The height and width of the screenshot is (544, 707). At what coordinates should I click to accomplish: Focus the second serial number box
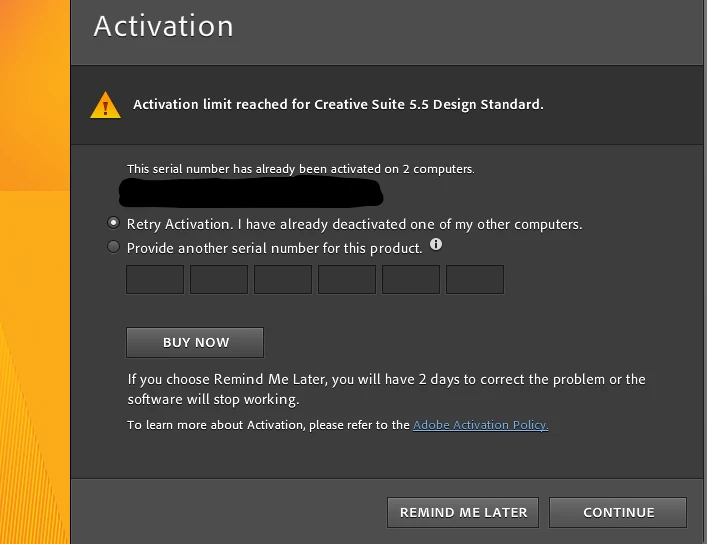click(219, 280)
